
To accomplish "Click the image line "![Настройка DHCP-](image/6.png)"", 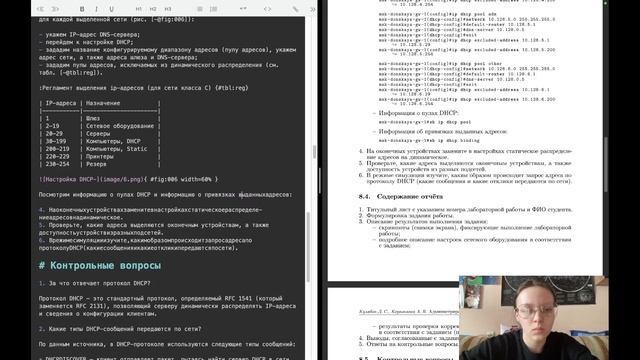I will point(91,179).
